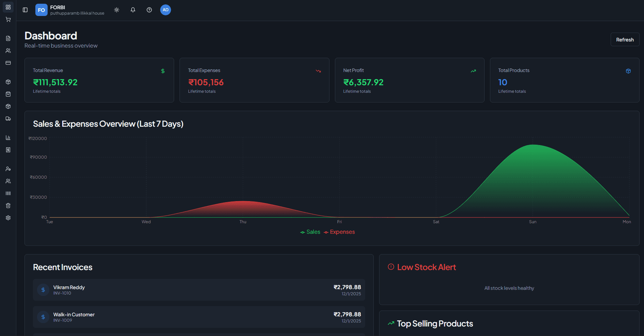This screenshot has width=644, height=336.
Task: Open the document invoices icon in sidebar
Action: pos(8,38)
